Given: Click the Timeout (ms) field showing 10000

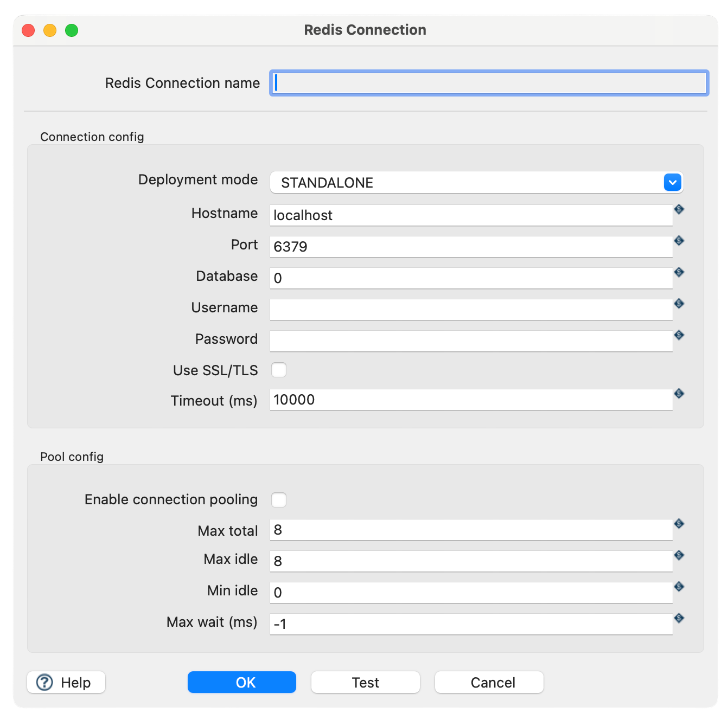Looking at the screenshot, I should click(x=471, y=400).
